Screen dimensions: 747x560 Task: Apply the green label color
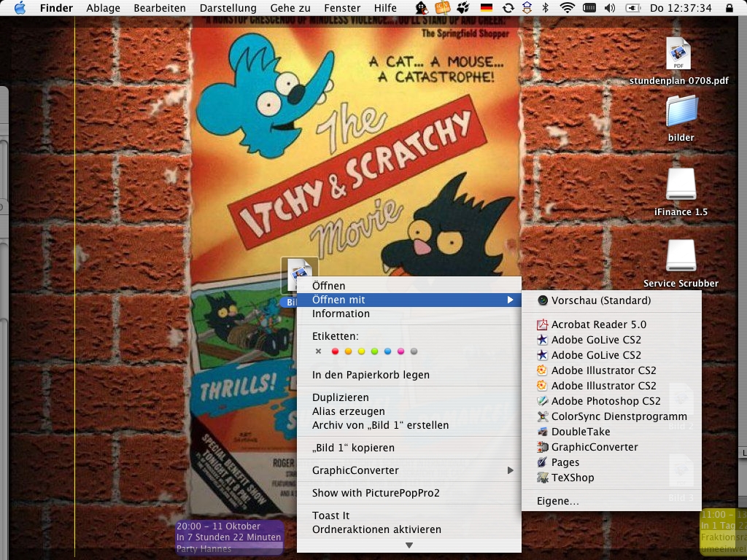click(x=374, y=351)
